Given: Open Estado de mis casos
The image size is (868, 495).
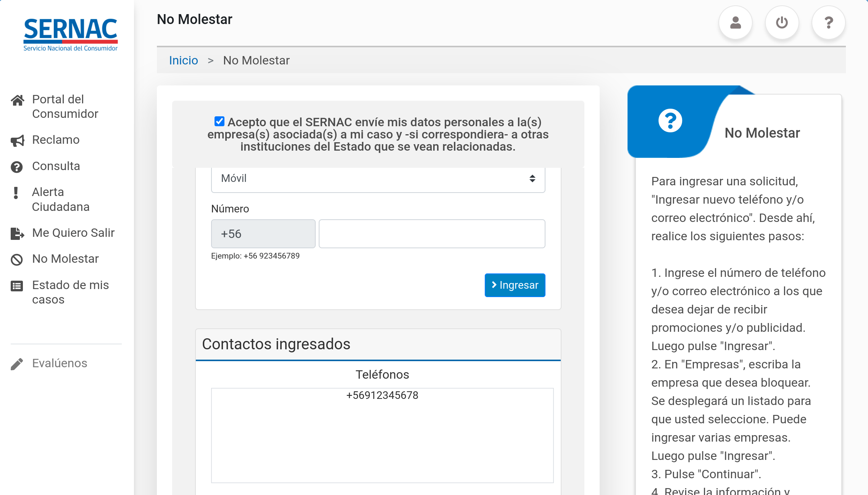Looking at the screenshot, I should pos(71,292).
